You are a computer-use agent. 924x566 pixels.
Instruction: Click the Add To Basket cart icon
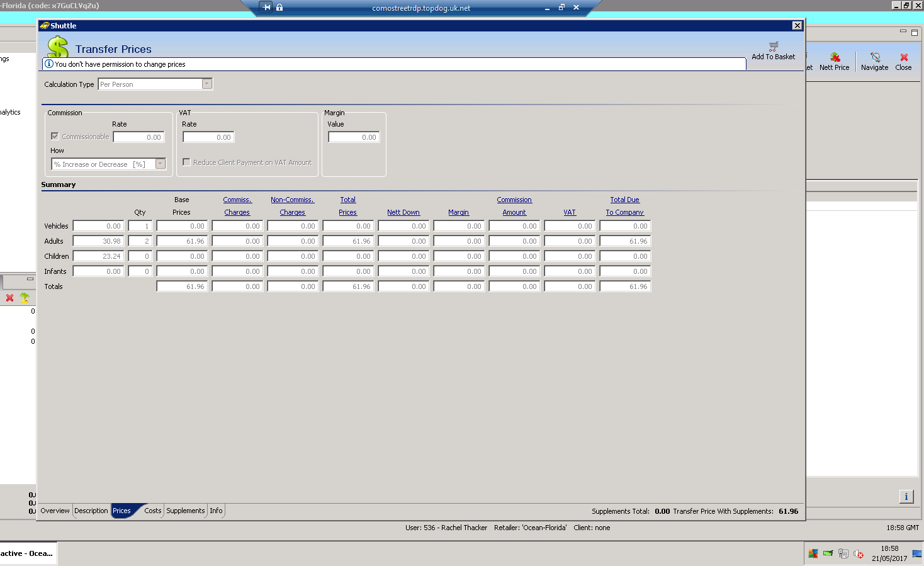point(773,46)
